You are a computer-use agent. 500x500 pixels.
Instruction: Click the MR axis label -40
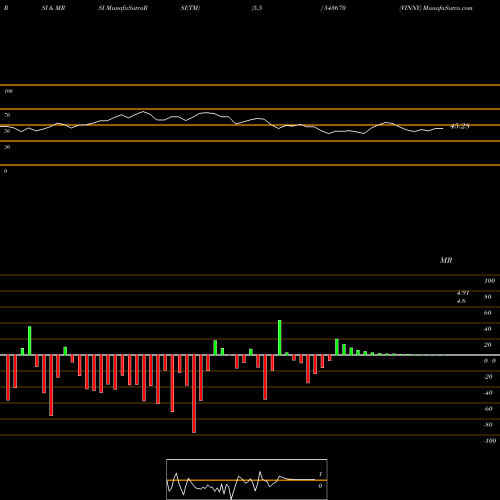pyautogui.click(x=488, y=393)
